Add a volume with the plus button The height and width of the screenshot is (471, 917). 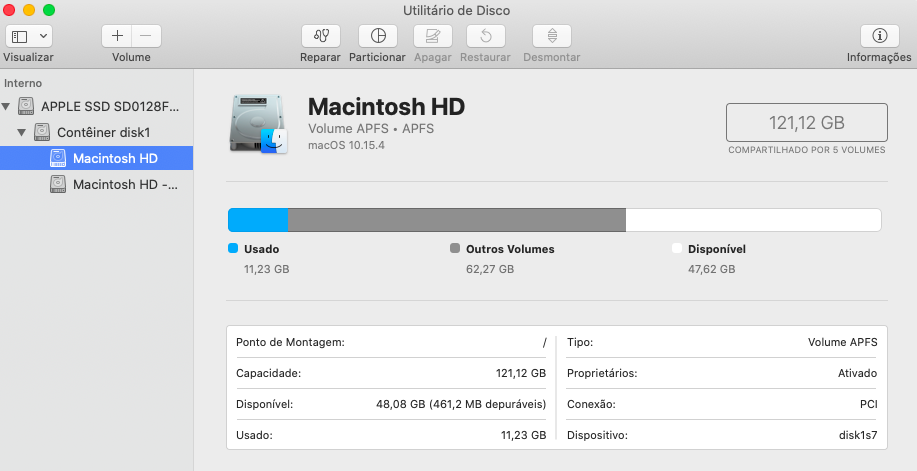pyautogui.click(x=117, y=36)
